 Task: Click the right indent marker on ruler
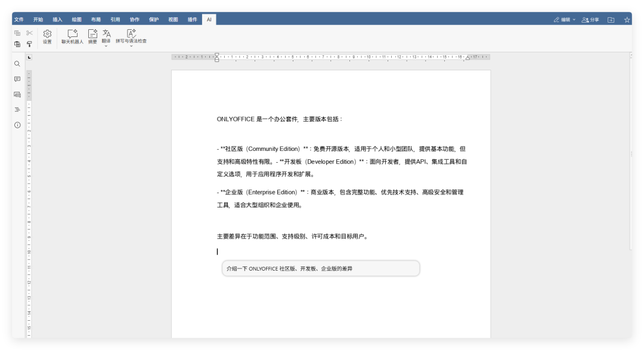coord(467,58)
